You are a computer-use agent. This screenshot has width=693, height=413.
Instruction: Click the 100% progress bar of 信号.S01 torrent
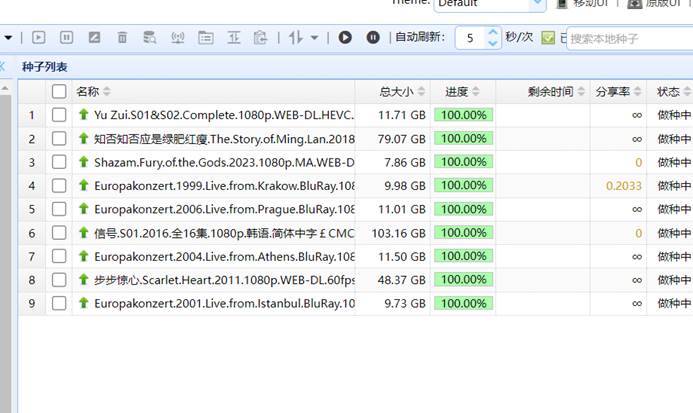[462, 232]
